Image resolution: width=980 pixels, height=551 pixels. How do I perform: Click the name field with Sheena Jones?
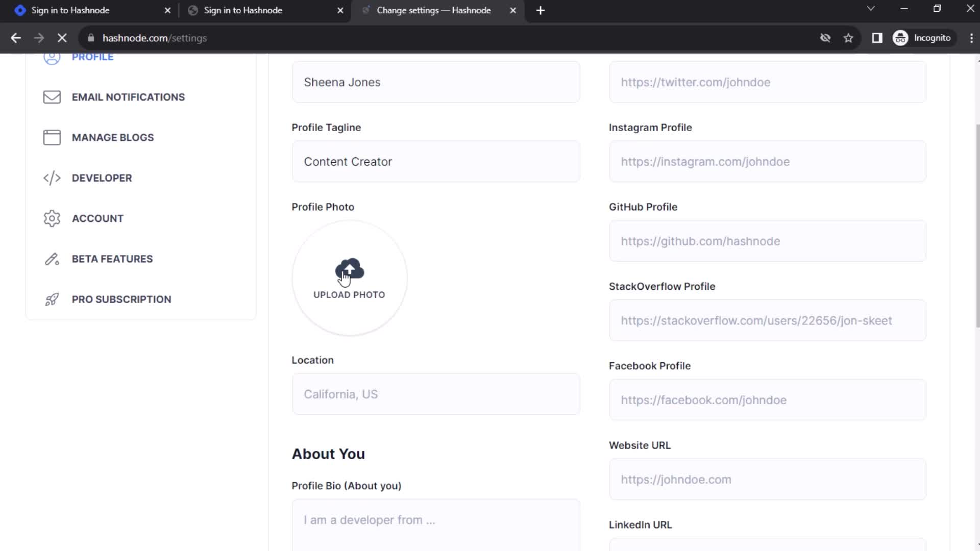pos(436,82)
